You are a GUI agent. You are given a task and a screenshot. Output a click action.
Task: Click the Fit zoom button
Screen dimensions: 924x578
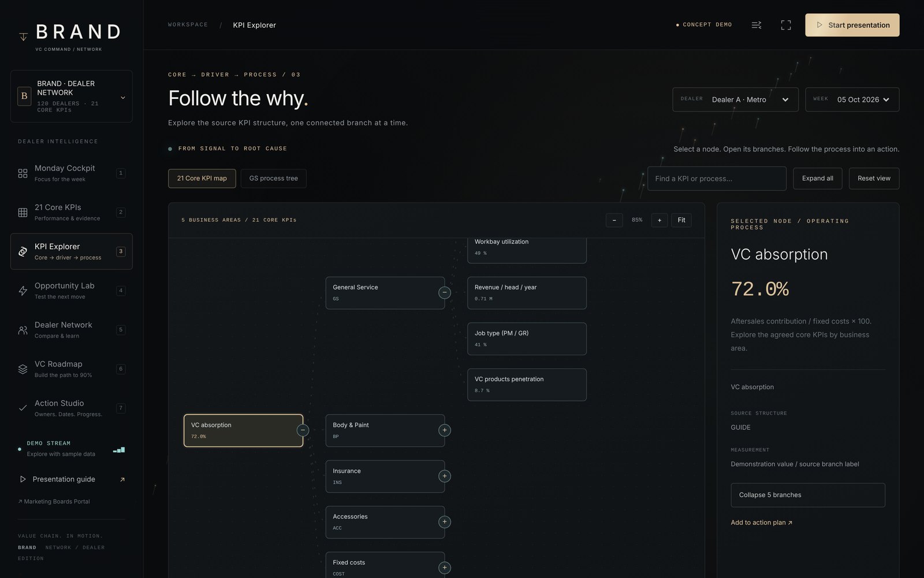(x=681, y=220)
